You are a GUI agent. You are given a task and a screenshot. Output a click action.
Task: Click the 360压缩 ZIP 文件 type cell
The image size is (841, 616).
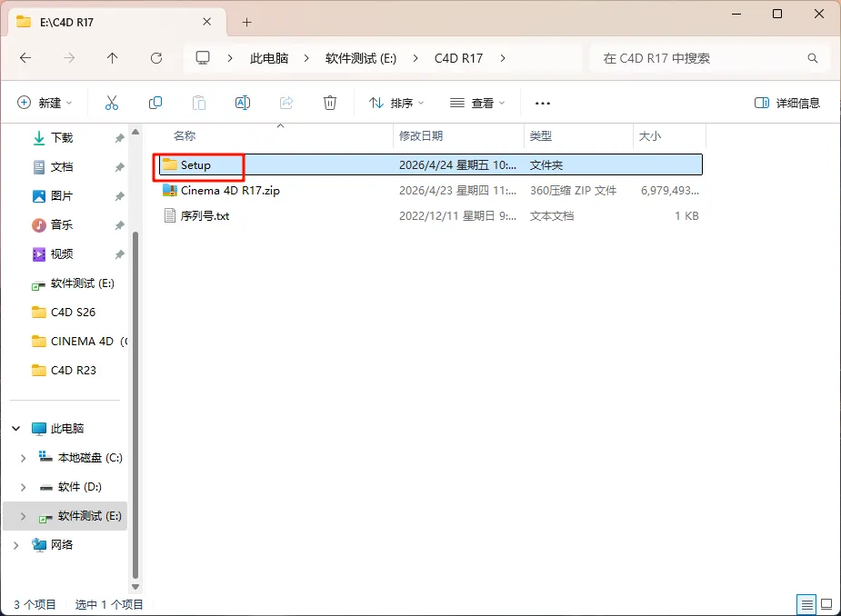click(x=573, y=190)
